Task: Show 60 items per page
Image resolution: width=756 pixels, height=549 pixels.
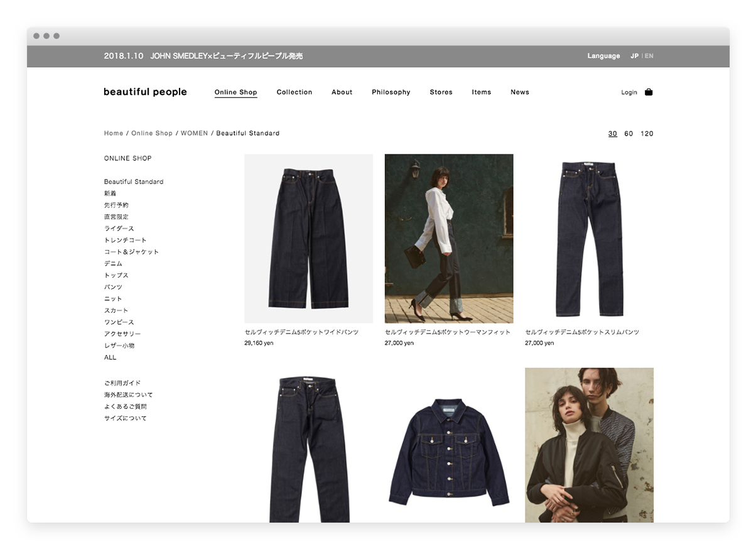Action: click(x=629, y=134)
